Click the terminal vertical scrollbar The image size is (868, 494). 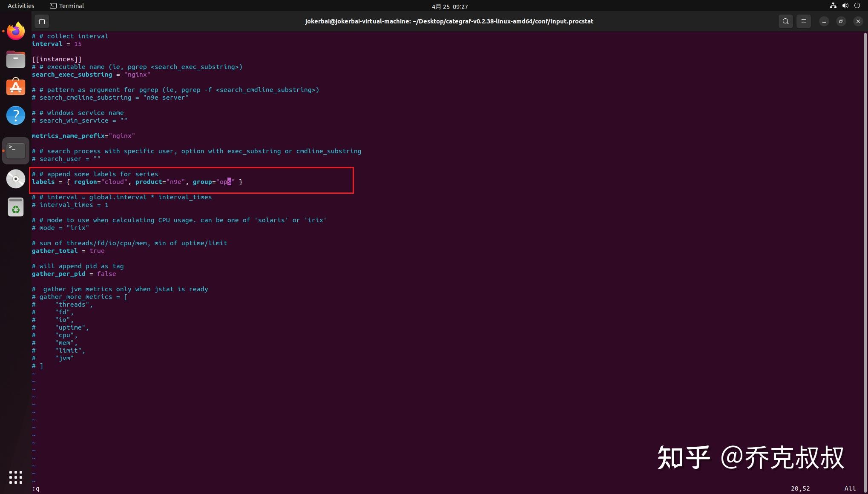point(865,256)
